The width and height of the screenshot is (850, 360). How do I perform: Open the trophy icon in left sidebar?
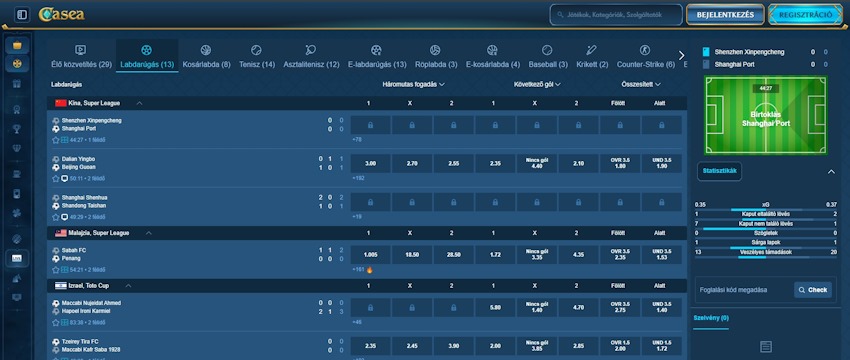point(17,129)
